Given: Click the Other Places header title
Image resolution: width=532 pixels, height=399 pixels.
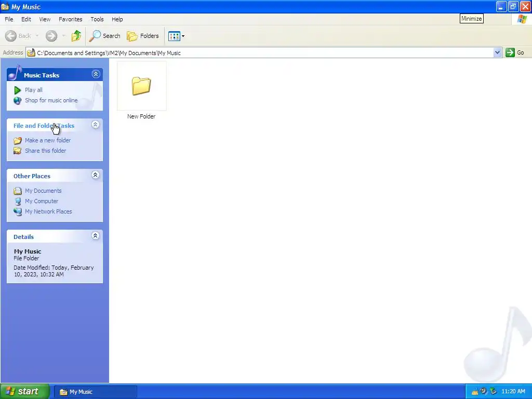Looking at the screenshot, I should pos(32,176).
